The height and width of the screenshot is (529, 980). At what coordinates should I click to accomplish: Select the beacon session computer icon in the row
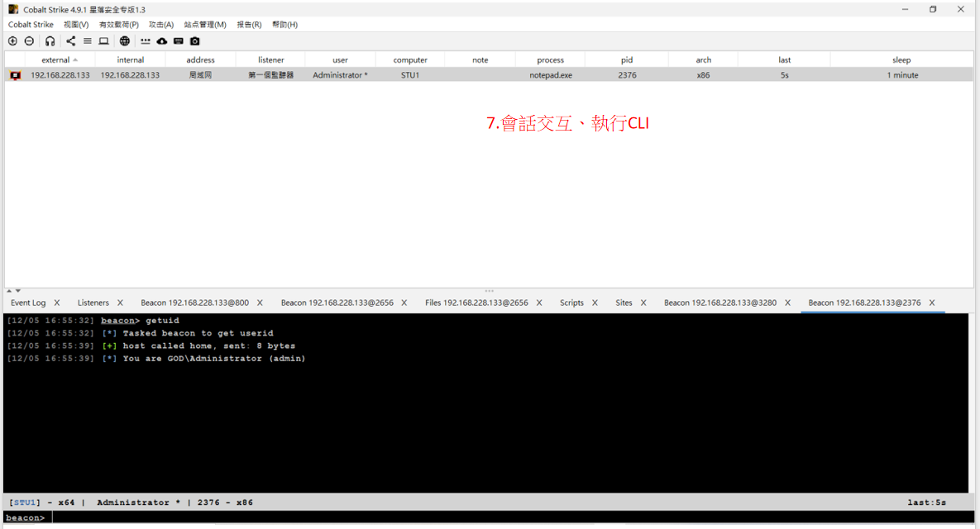click(x=15, y=75)
